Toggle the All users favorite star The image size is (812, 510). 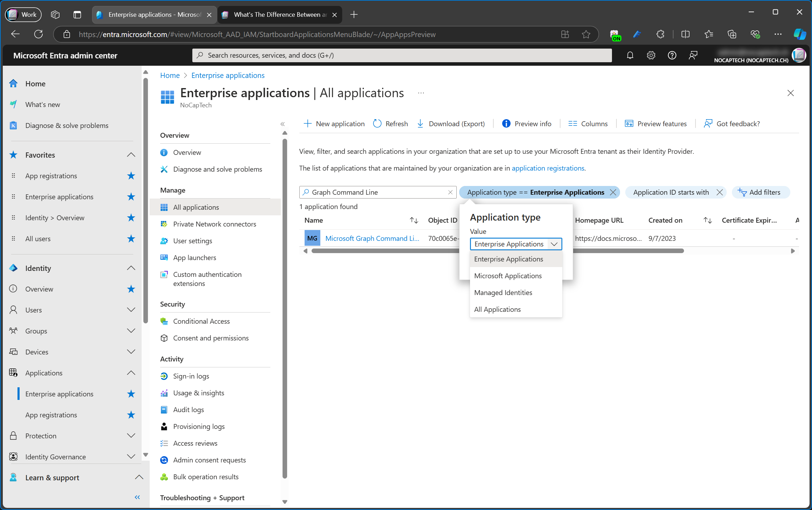point(131,239)
